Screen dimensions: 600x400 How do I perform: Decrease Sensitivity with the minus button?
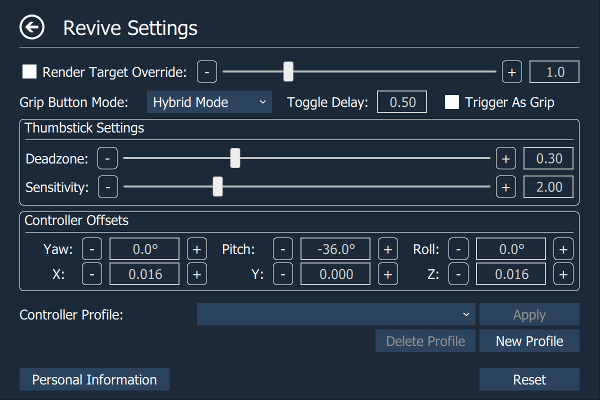pyautogui.click(x=108, y=187)
